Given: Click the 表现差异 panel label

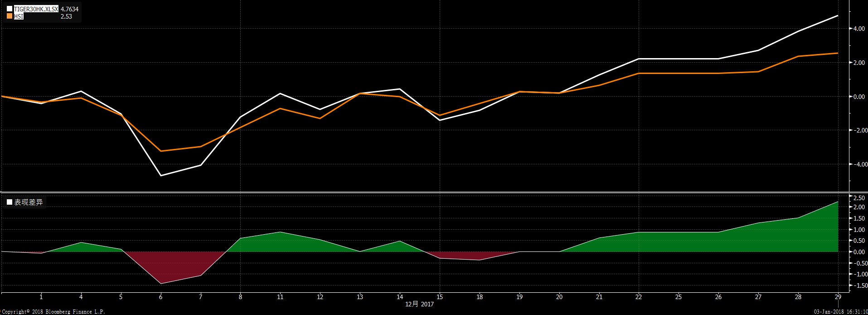Looking at the screenshot, I should (x=29, y=202).
